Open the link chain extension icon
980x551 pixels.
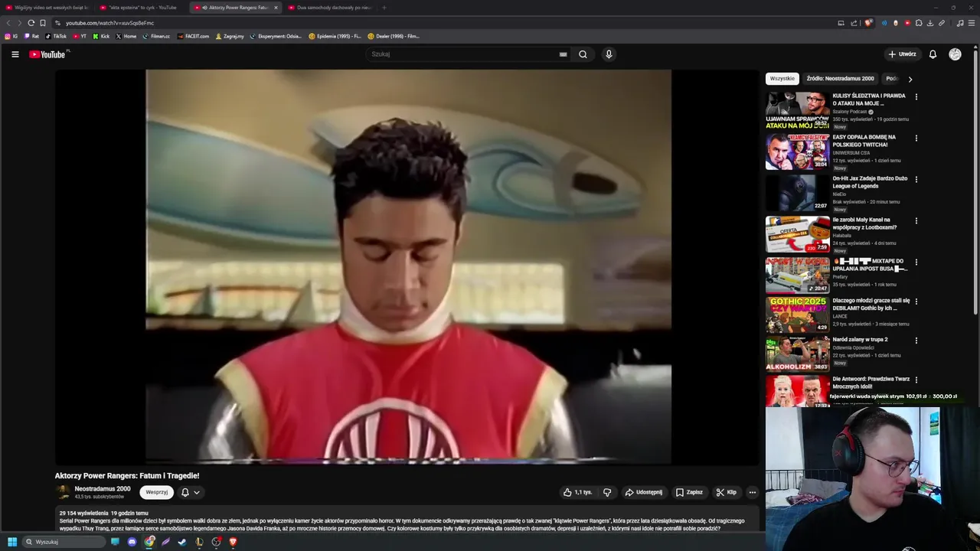click(942, 23)
